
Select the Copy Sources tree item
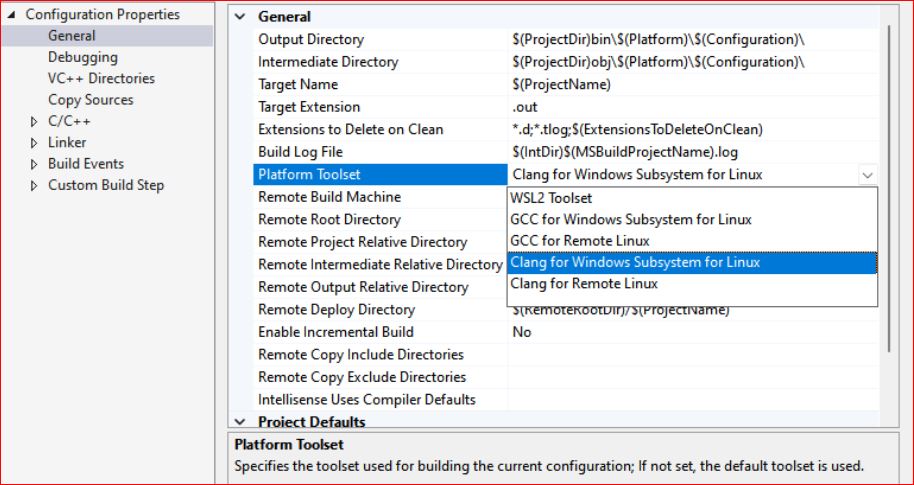(90, 100)
